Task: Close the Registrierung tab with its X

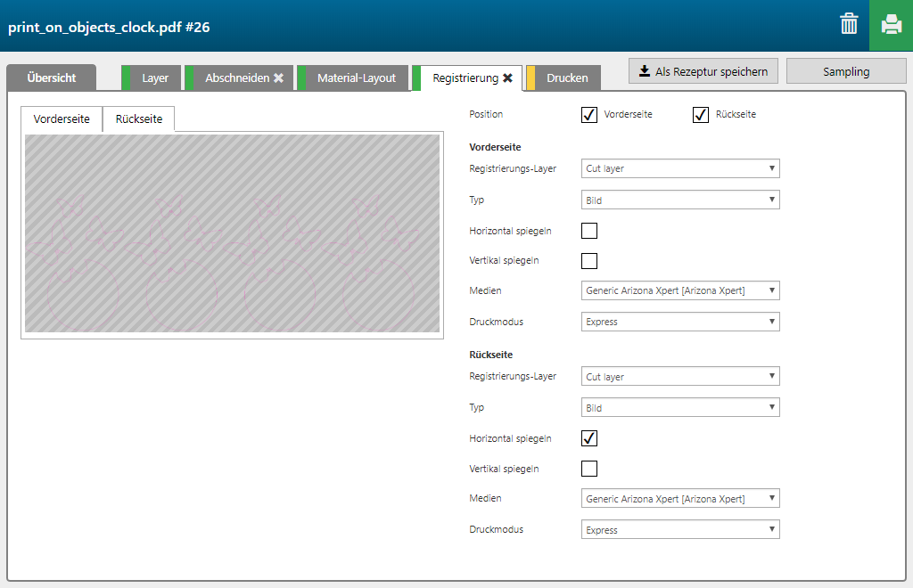Action: (507, 78)
